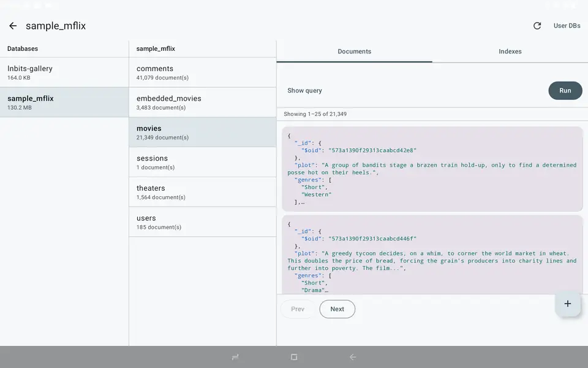Tap Android recent apps navigation icon

point(235,357)
